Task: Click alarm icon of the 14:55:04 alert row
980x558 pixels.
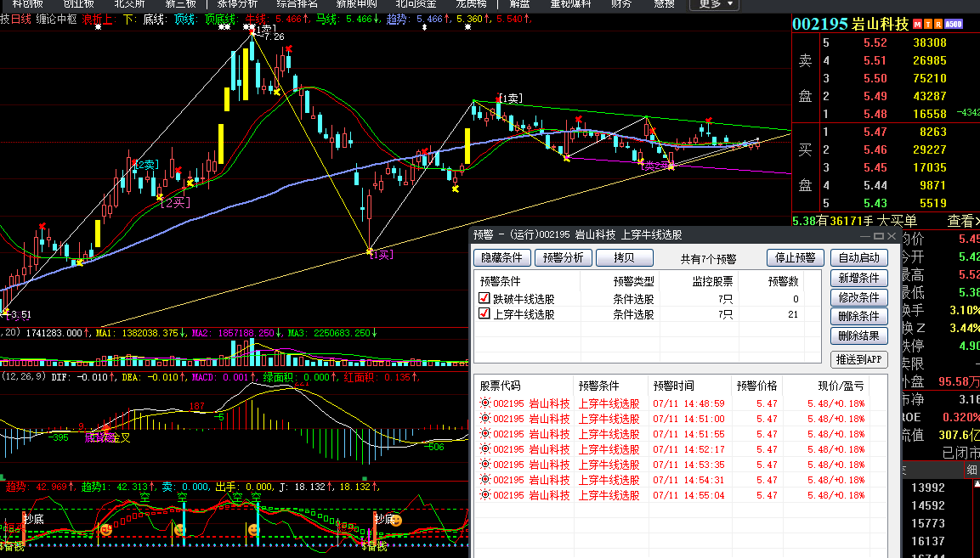Action: pyautogui.click(x=485, y=495)
